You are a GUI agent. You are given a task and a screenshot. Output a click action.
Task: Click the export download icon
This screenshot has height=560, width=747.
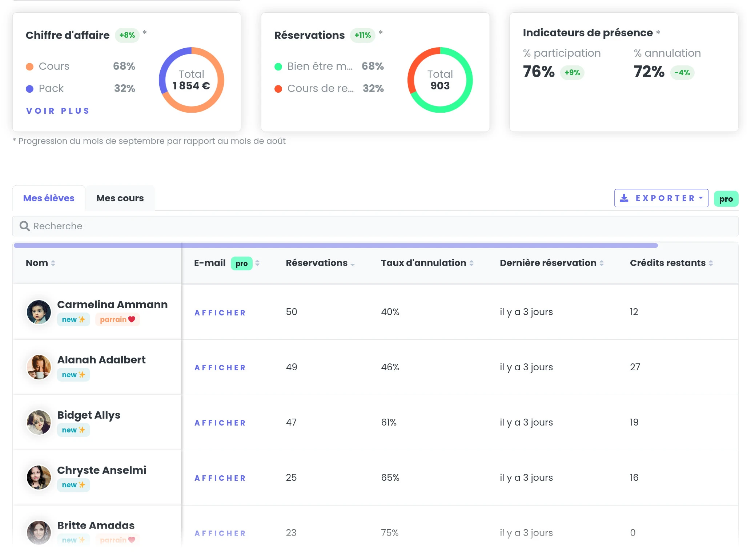pos(624,198)
